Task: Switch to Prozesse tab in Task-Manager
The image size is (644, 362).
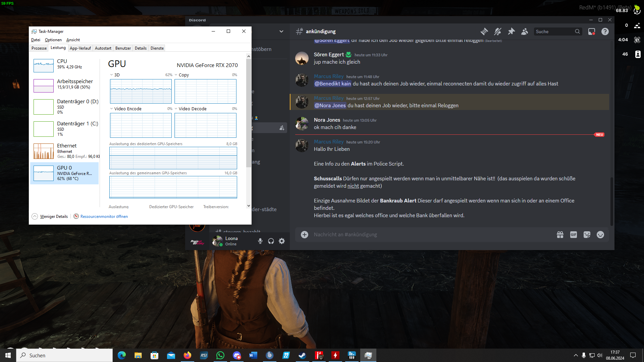Action: 39,48
